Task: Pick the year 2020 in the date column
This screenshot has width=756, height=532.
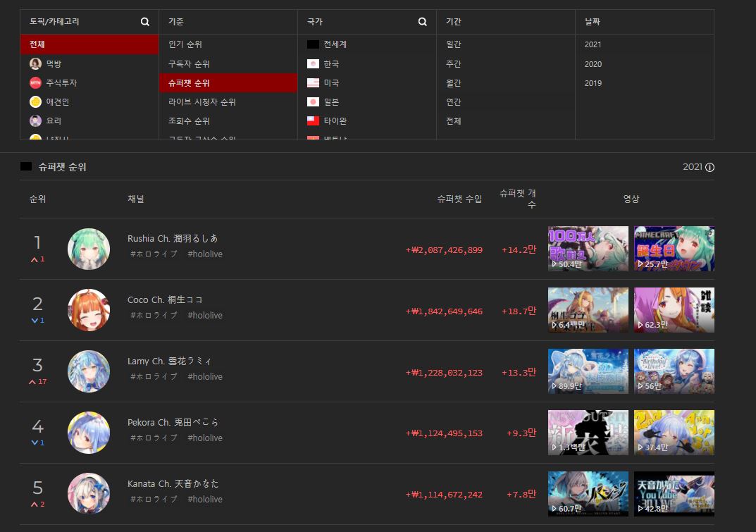Action: pos(593,64)
